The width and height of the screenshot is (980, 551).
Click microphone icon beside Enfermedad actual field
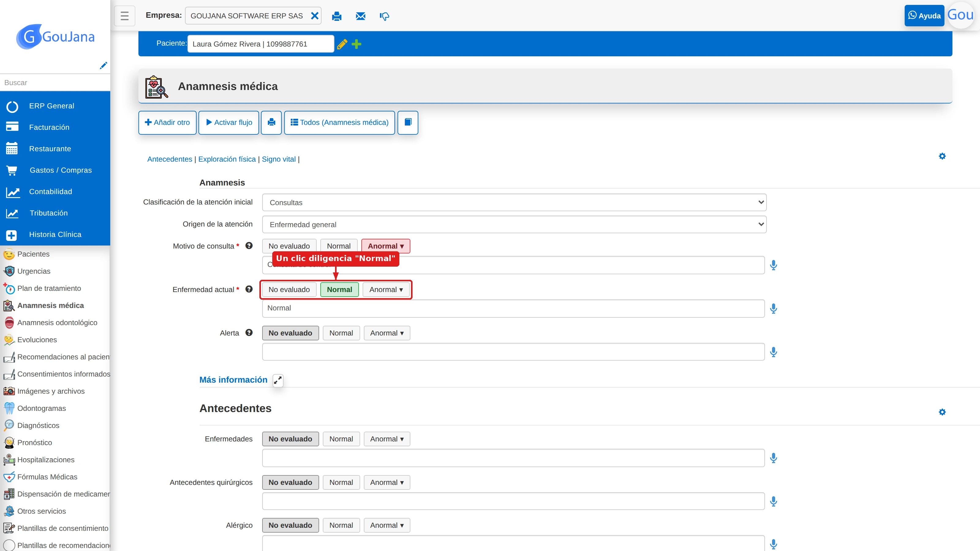(x=773, y=308)
